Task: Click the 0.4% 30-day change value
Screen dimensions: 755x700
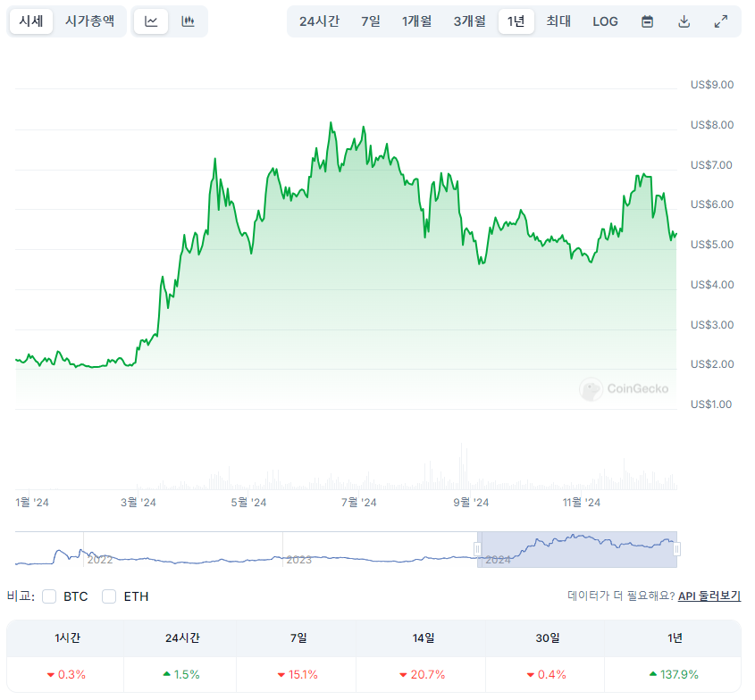Action: pyautogui.click(x=547, y=675)
